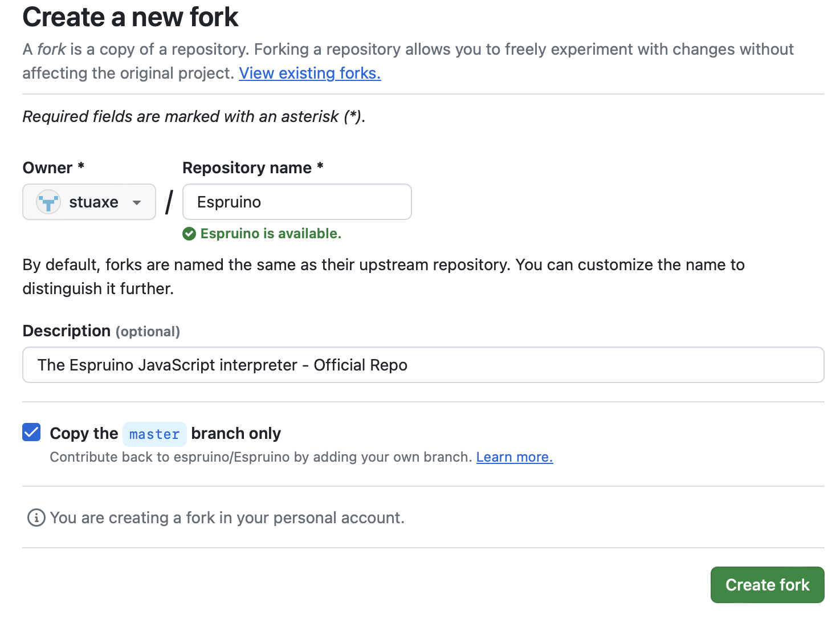Click the caret arrow in Owner dropdown

137,202
